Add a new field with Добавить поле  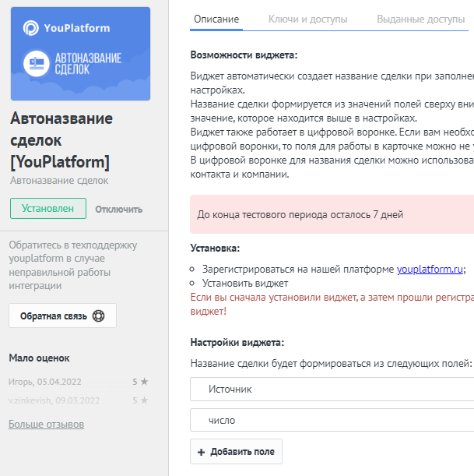pos(236,451)
